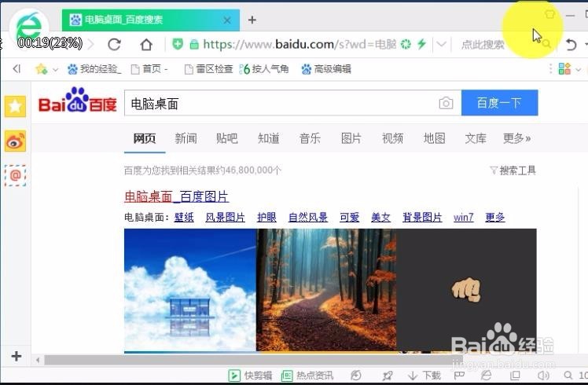Viewport: 588px width, 385px height.
Task: Click the colorful apps grid icon
Action: pyautogui.click(x=564, y=68)
